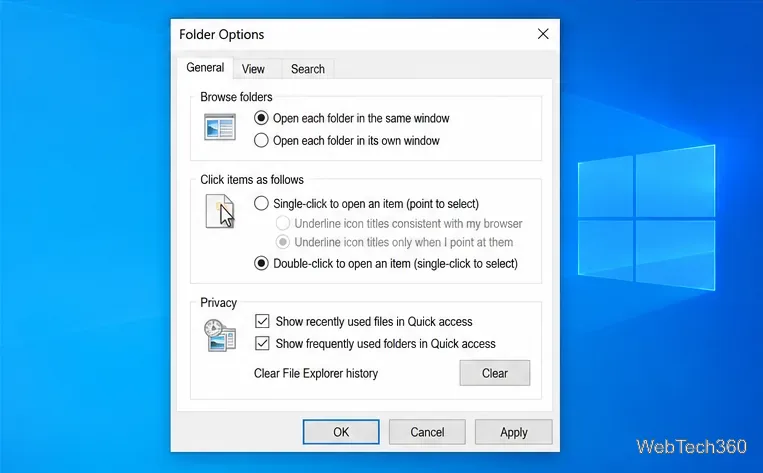Click the Clear File Explorer history label

coord(316,373)
